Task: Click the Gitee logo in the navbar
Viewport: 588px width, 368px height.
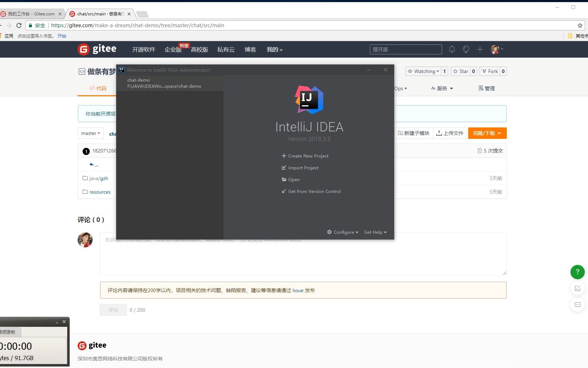Action: 97,49
